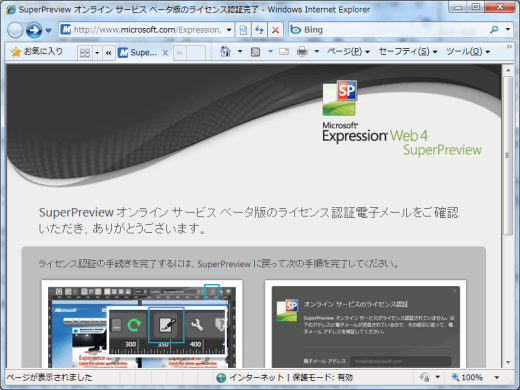
Task: Expand the command bar overflow chevron
Action: [509, 47]
